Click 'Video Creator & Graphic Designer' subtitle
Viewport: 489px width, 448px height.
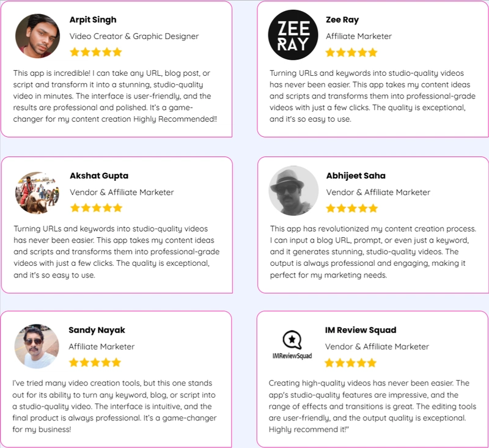[134, 37]
